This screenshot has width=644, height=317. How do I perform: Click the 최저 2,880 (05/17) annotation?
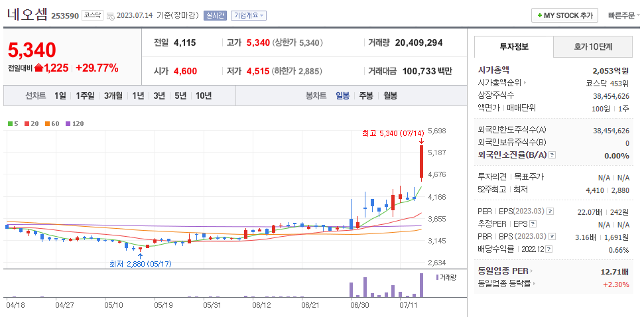(x=141, y=264)
